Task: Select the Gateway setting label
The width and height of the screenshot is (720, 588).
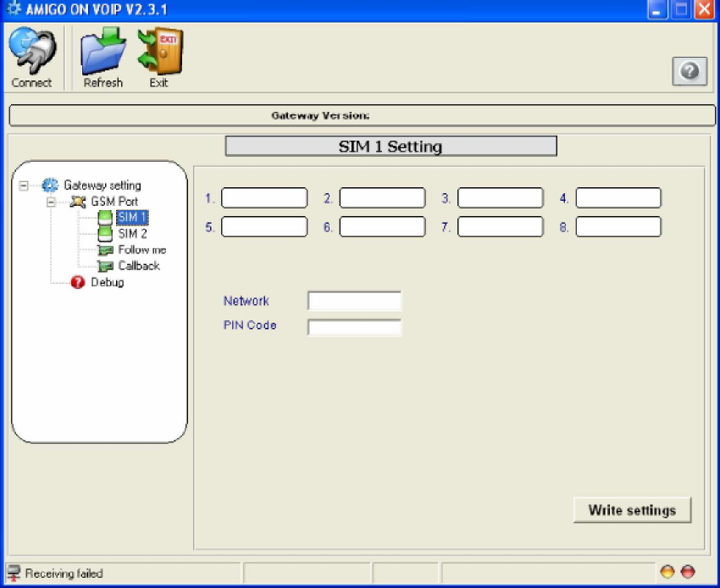Action: tap(102, 186)
